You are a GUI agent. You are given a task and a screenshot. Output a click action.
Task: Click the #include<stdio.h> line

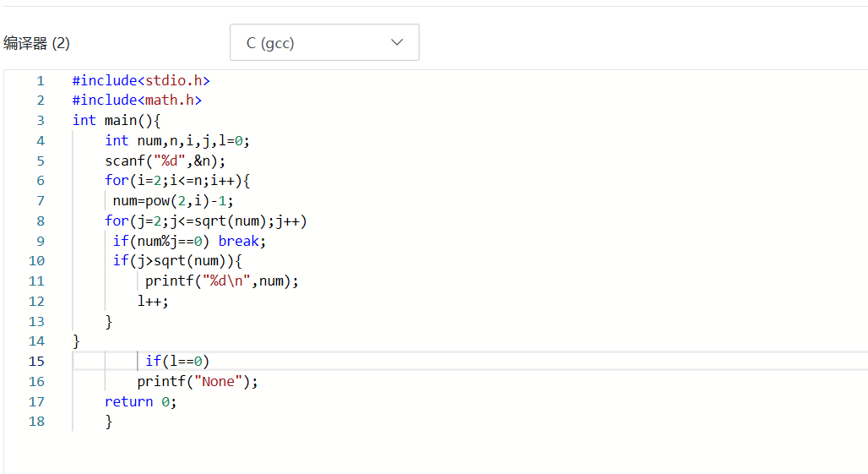coord(141,81)
